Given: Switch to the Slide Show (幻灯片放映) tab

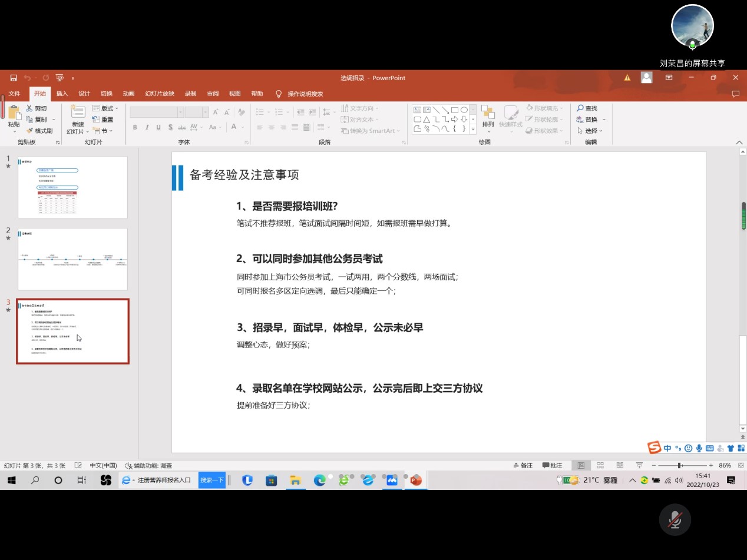Looking at the screenshot, I should [160, 94].
